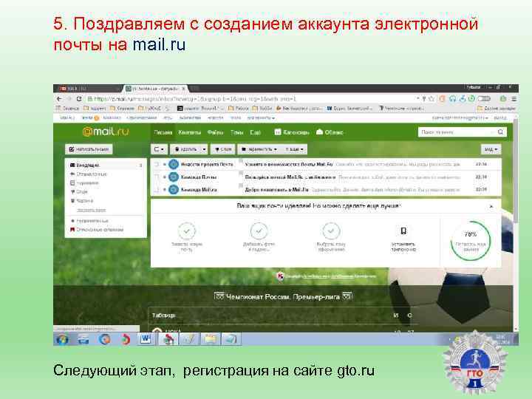Open the Вид dropdown

tap(491, 149)
